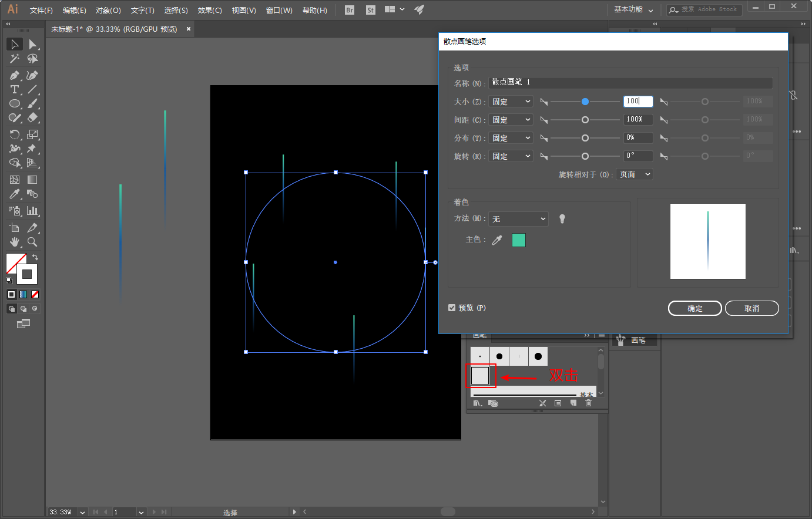Click the 确定 button
This screenshot has width=812, height=519.
[694, 308]
